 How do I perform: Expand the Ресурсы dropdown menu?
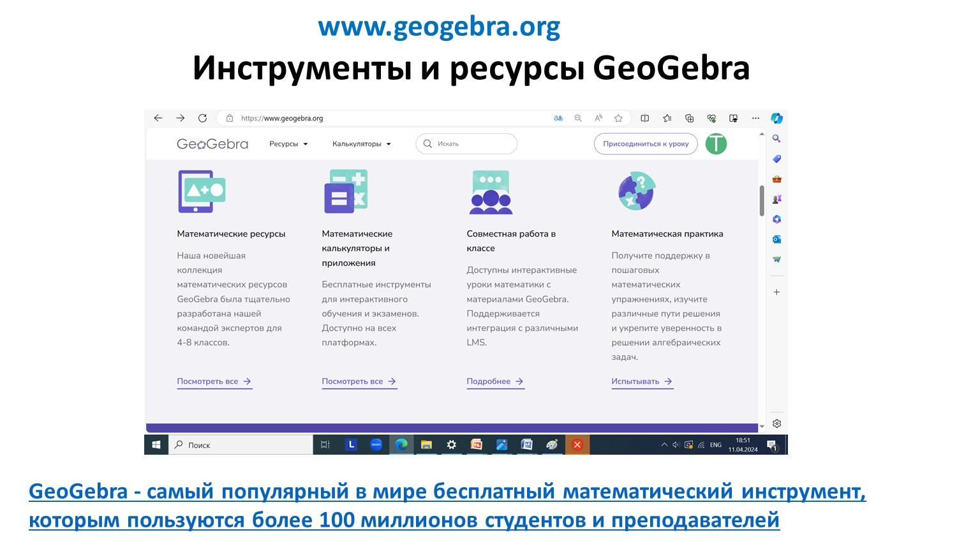click(288, 144)
